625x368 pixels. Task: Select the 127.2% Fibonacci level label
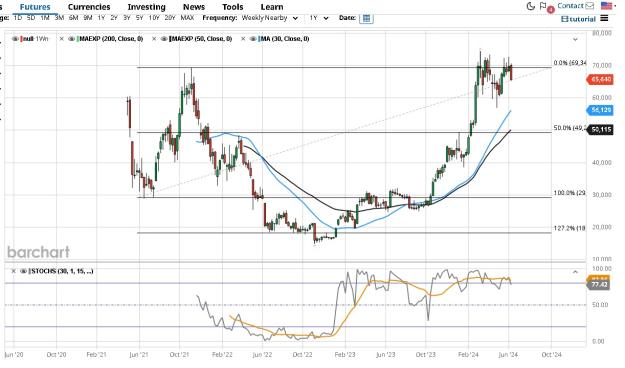pos(570,228)
